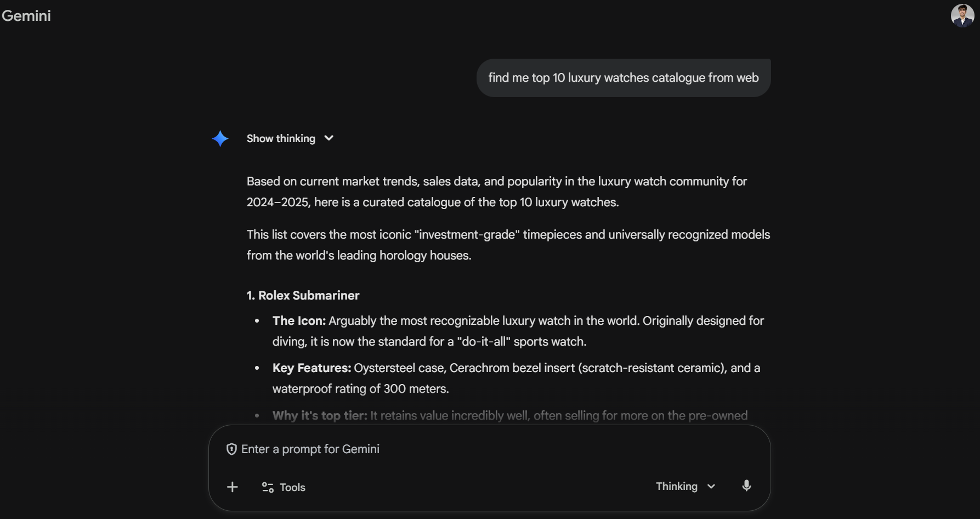The width and height of the screenshot is (980, 519).
Task: Open the Thinking model dropdown chevron
Action: (x=711, y=486)
